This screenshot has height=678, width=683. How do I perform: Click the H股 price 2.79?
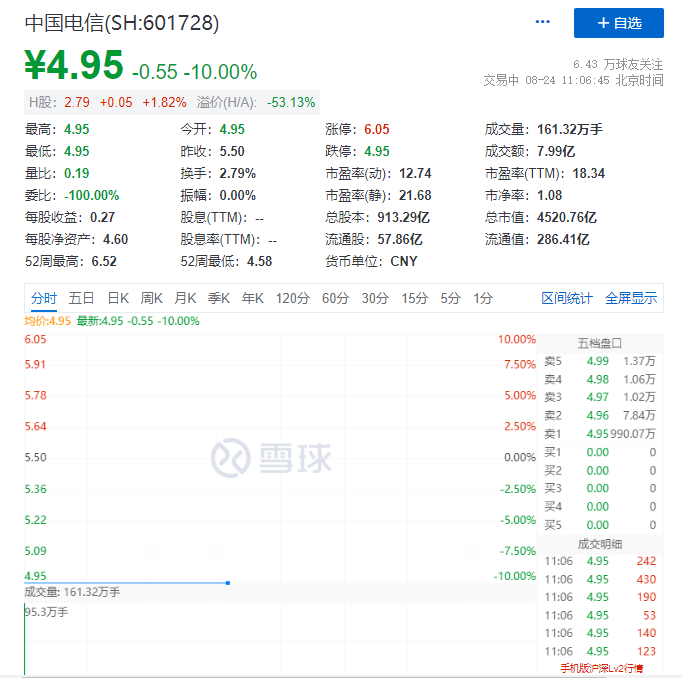click(x=77, y=102)
